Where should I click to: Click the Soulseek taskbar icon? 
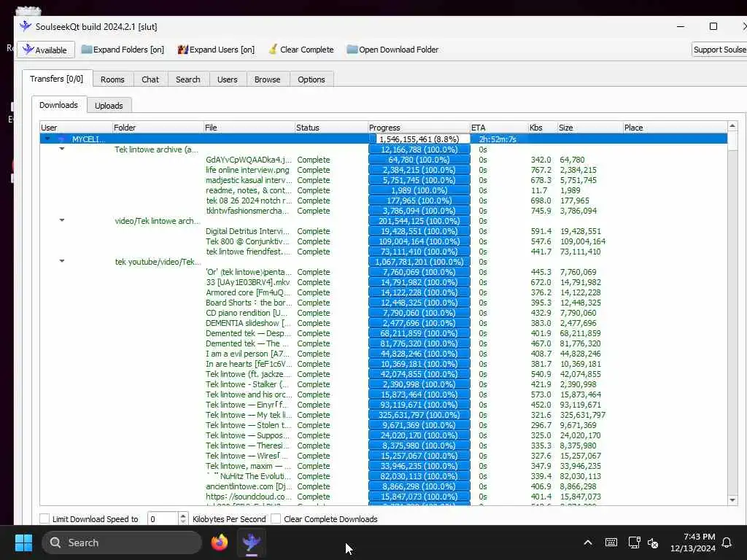tap(252, 542)
